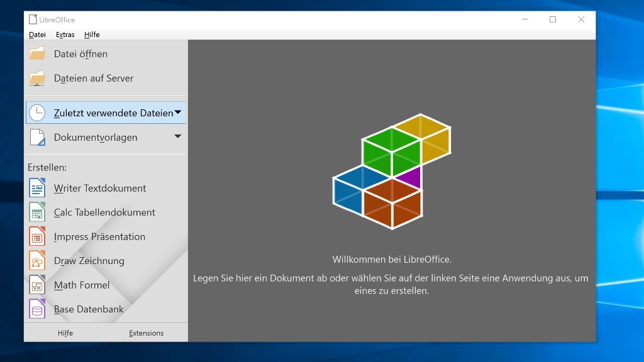Image resolution: width=644 pixels, height=362 pixels.
Task: Maximize the LibreOffice window
Action: click(x=553, y=19)
